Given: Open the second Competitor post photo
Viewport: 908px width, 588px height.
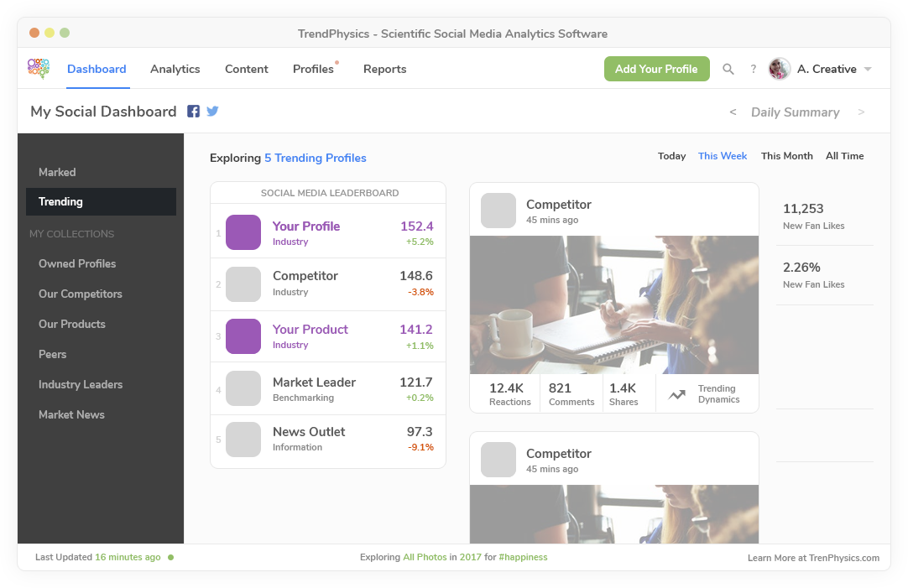Looking at the screenshot, I should click(613, 514).
